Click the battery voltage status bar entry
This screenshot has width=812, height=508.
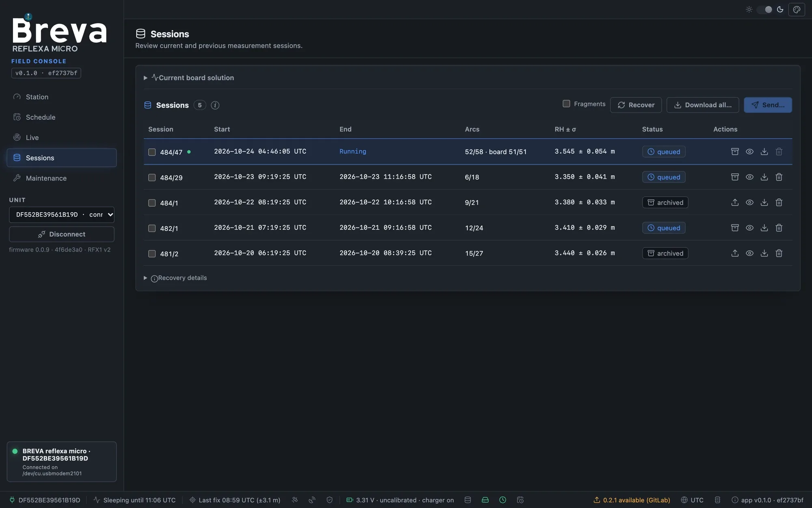pyautogui.click(x=400, y=500)
